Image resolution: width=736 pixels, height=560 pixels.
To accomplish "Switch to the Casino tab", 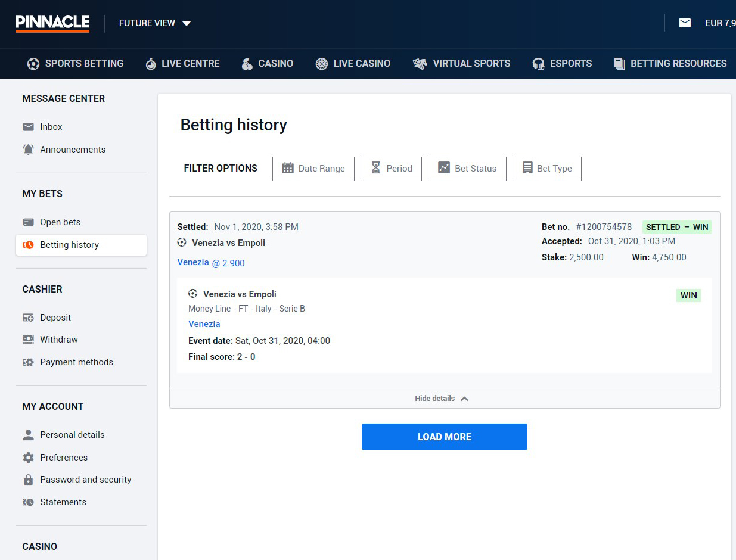I will pyautogui.click(x=267, y=63).
